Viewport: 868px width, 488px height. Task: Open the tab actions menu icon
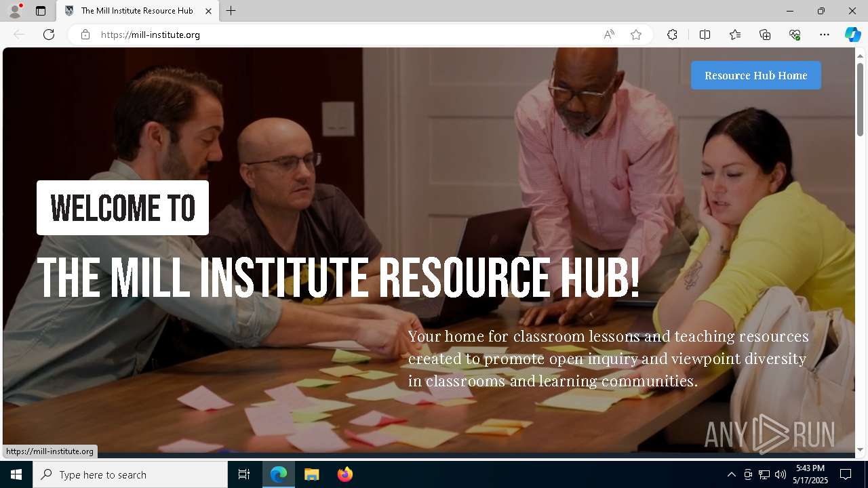pos(41,11)
